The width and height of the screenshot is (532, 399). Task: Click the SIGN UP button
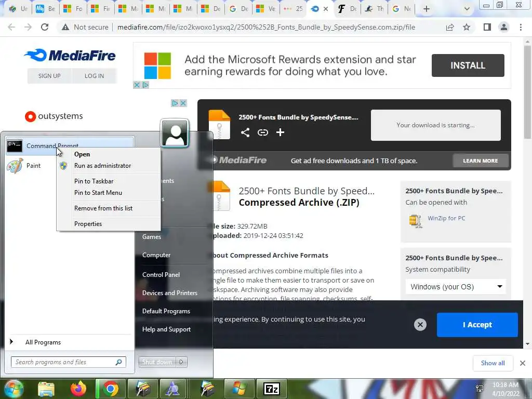pos(49,76)
